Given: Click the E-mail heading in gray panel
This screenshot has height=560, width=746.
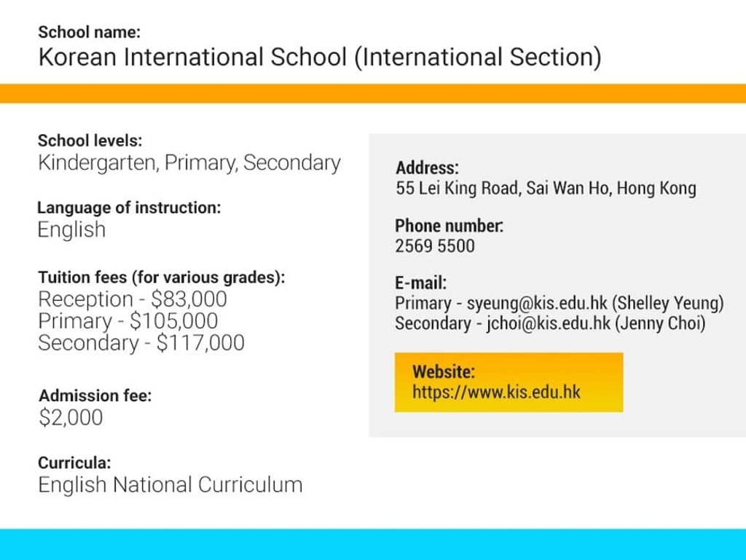Looking at the screenshot, I should click(420, 283).
